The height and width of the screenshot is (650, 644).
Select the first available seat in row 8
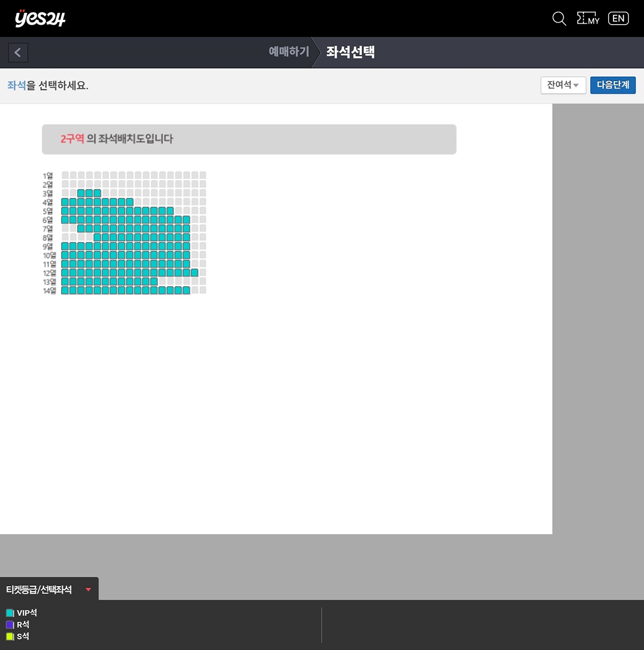[97, 238]
